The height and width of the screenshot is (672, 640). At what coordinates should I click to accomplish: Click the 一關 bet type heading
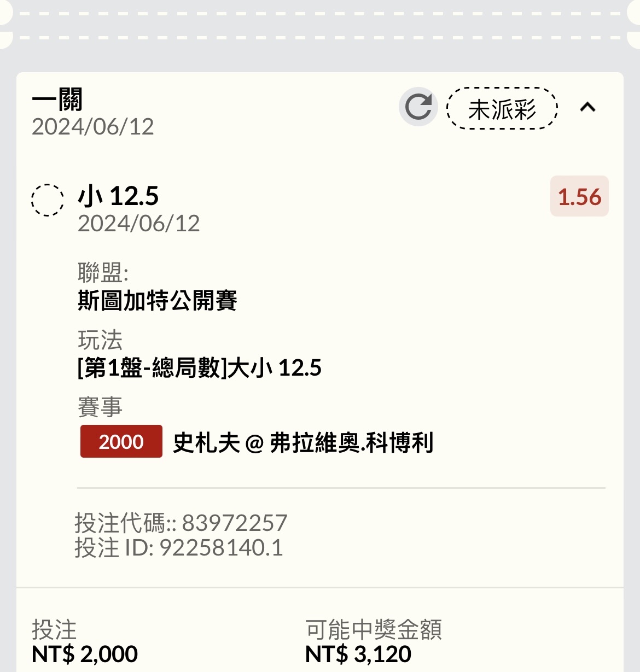click(x=57, y=100)
